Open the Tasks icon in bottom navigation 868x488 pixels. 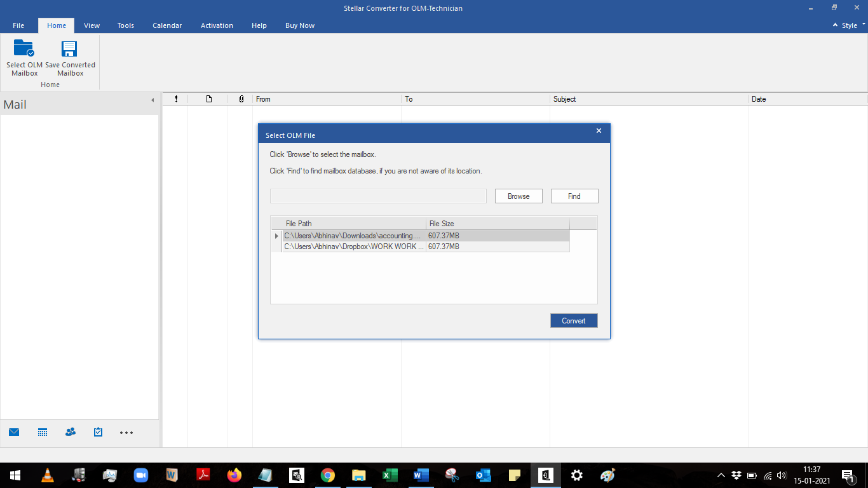tap(98, 432)
